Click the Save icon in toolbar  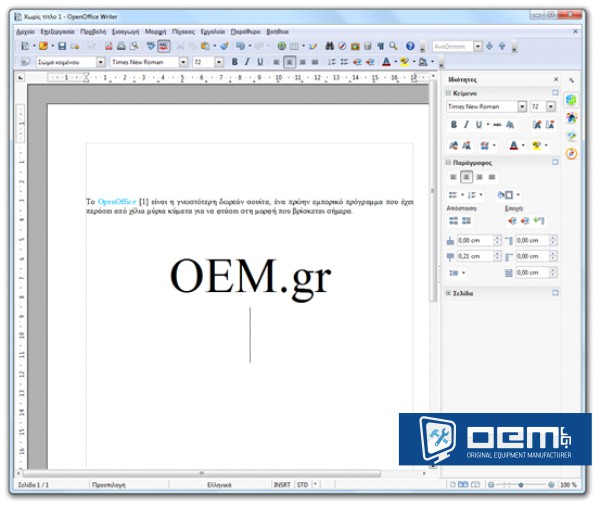point(62,46)
